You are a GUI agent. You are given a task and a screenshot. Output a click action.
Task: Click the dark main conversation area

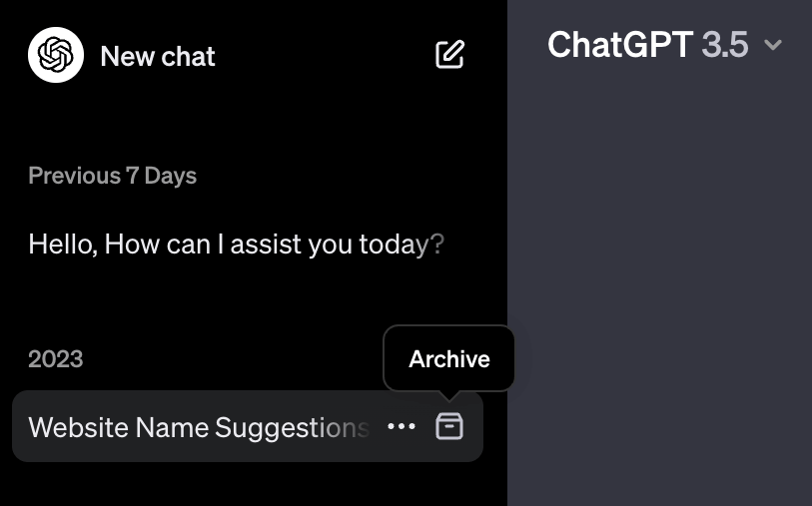(659, 299)
